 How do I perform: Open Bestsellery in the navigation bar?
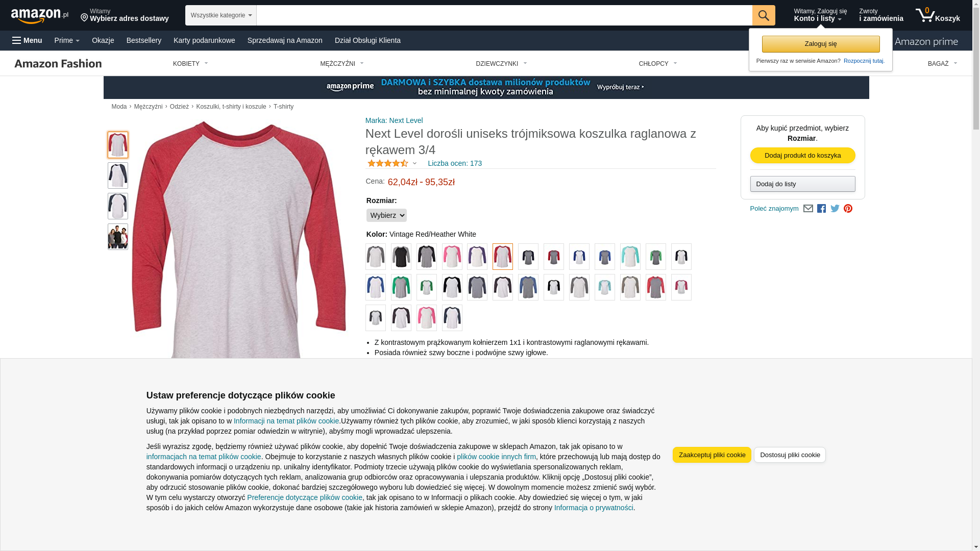[x=144, y=40]
